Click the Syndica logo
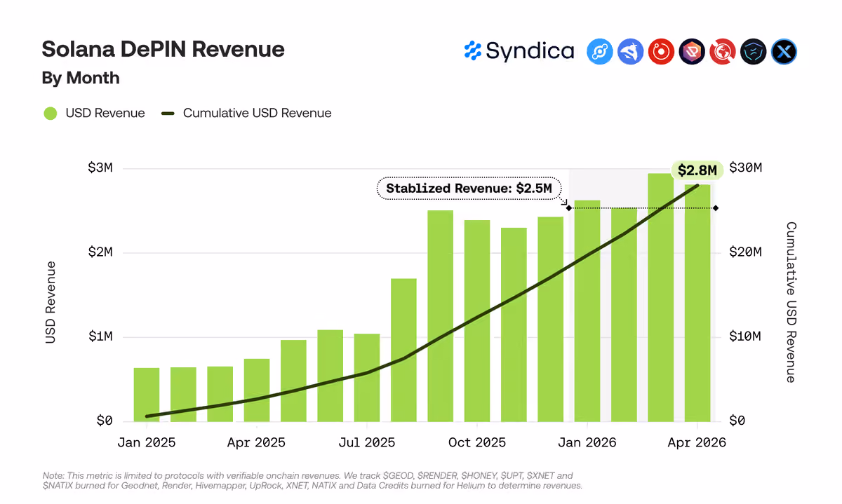The height and width of the screenshot is (504, 842). coord(519,51)
